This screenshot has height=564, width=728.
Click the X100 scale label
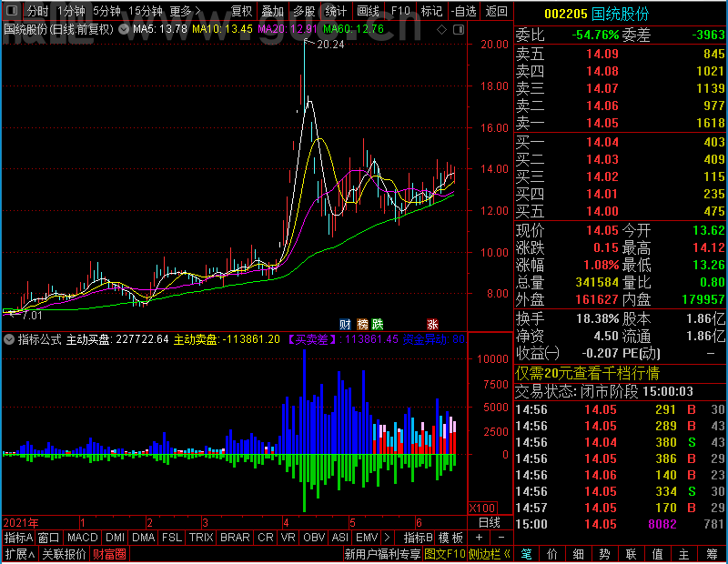[x=482, y=508]
